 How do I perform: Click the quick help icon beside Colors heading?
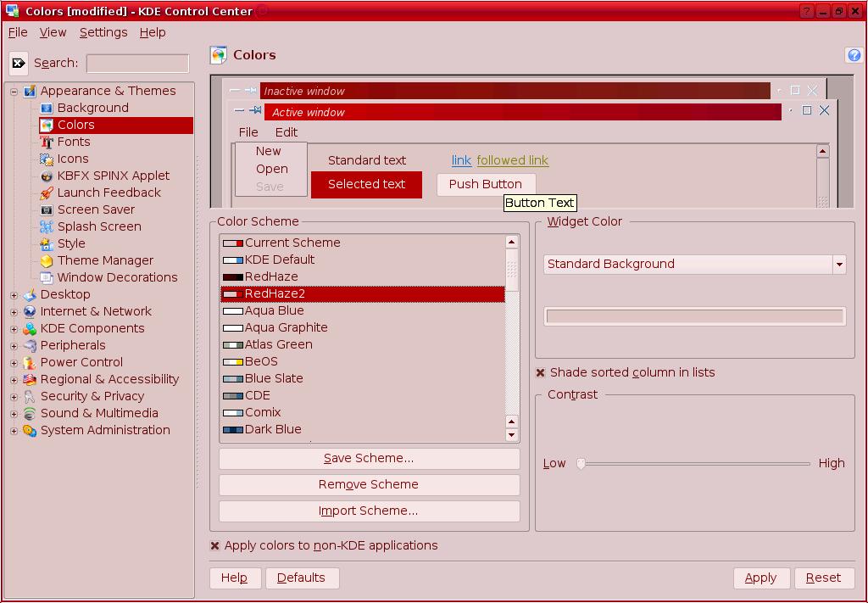tap(854, 55)
